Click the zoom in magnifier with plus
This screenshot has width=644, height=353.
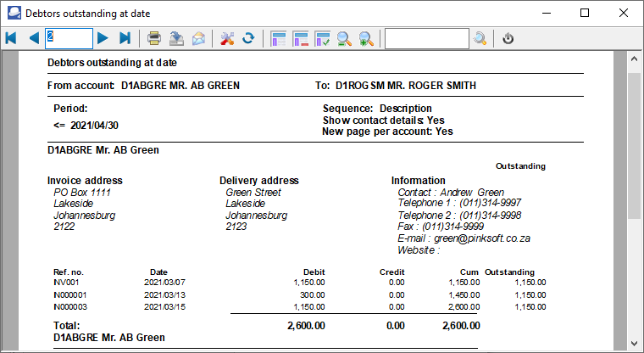point(366,38)
